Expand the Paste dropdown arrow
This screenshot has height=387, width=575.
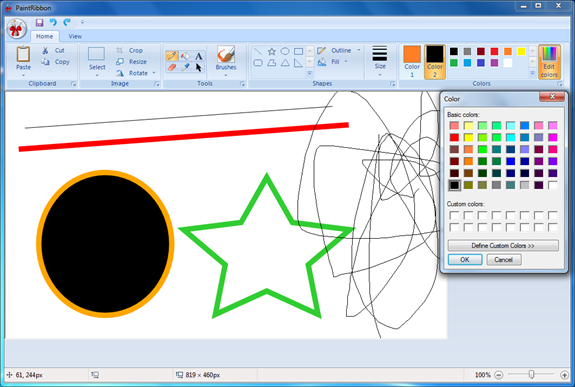click(23, 75)
